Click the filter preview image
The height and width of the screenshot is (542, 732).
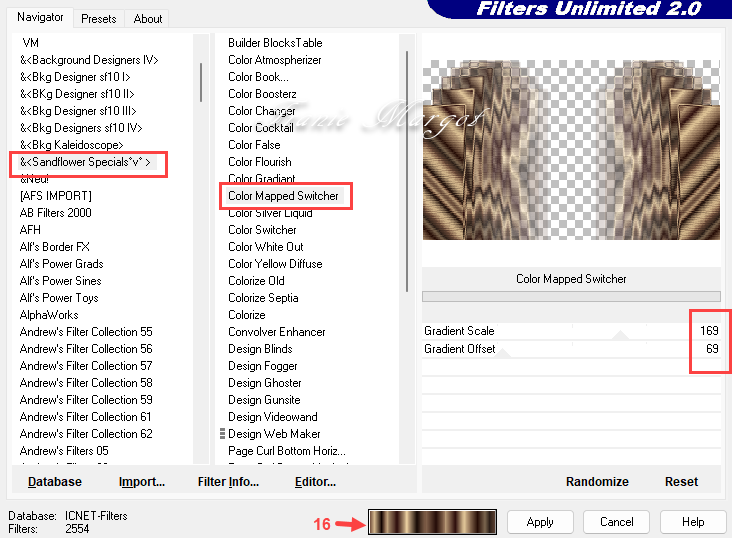571,150
